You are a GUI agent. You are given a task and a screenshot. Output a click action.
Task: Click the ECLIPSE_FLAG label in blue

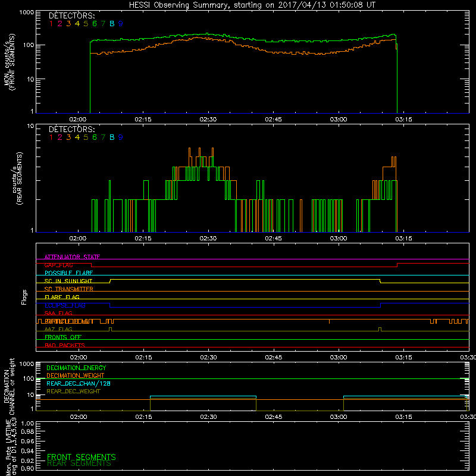coord(65,305)
